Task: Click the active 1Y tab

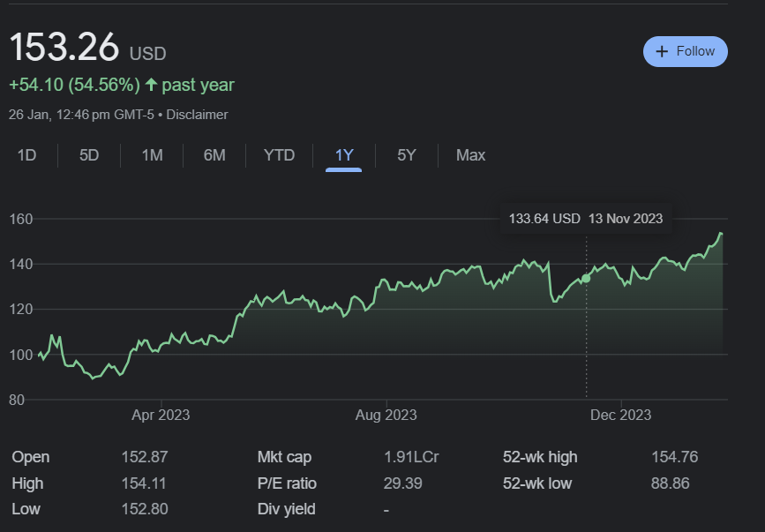Action: pyautogui.click(x=344, y=155)
